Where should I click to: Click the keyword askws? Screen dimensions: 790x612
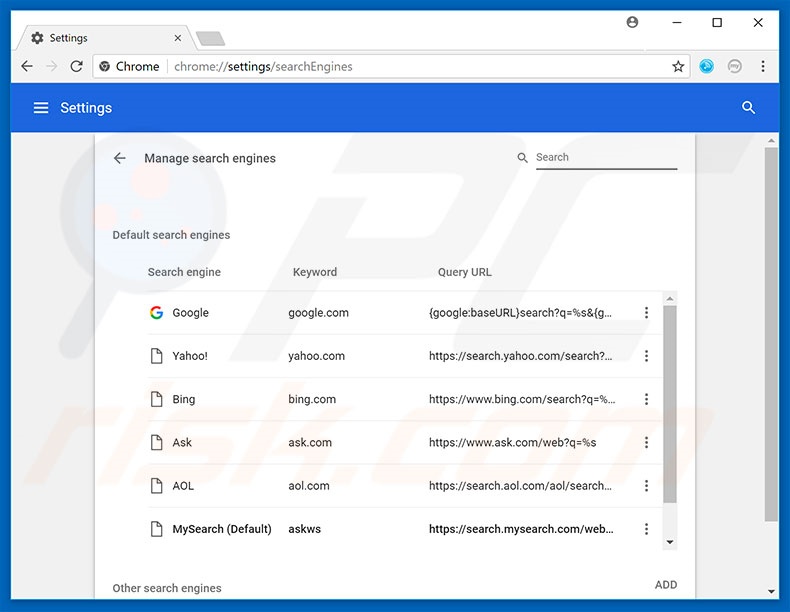coord(304,529)
